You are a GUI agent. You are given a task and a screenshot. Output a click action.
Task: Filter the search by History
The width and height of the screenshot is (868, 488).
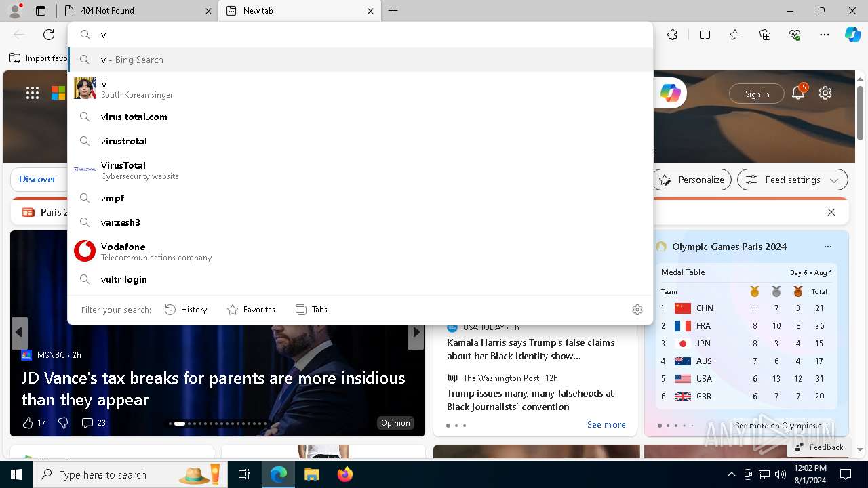[186, 310]
